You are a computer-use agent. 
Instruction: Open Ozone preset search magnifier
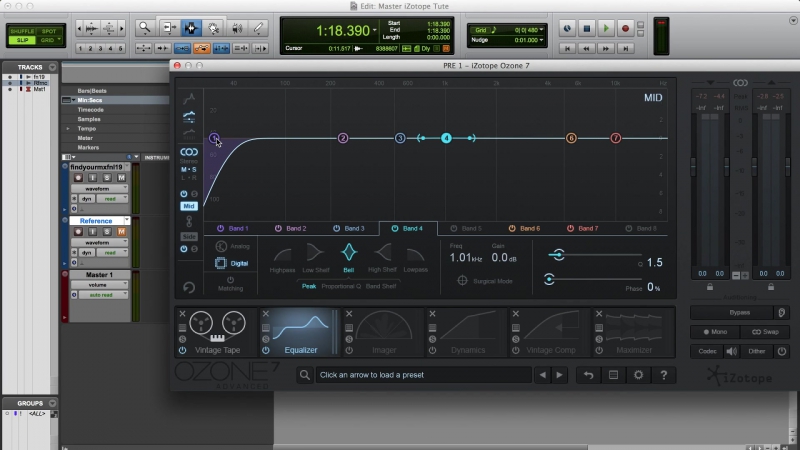click(305, 375)
